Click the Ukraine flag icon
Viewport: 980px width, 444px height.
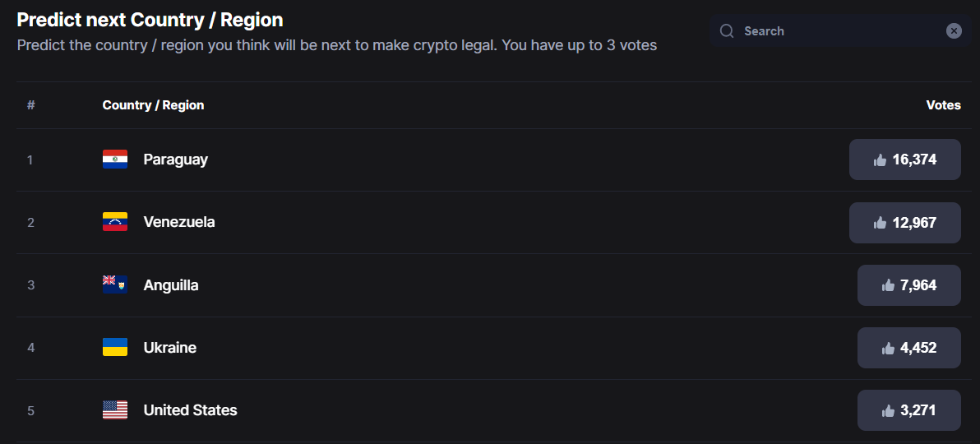[115, 347]
